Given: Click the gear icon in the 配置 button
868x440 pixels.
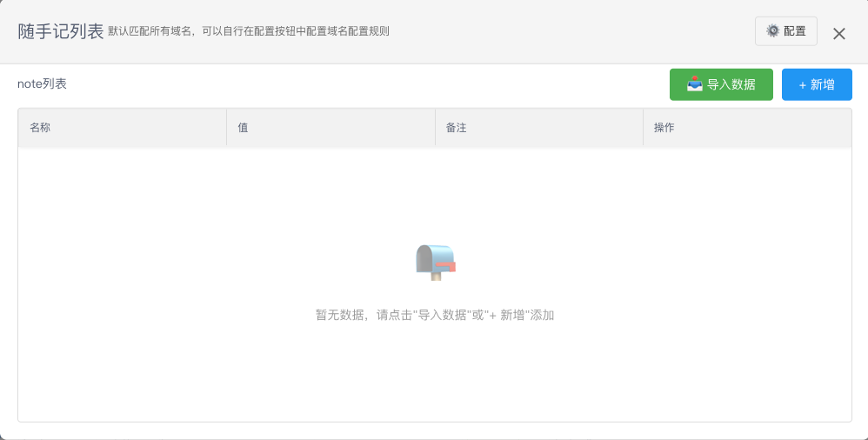Looking at the screenshot, I should [x=772, y=31].
